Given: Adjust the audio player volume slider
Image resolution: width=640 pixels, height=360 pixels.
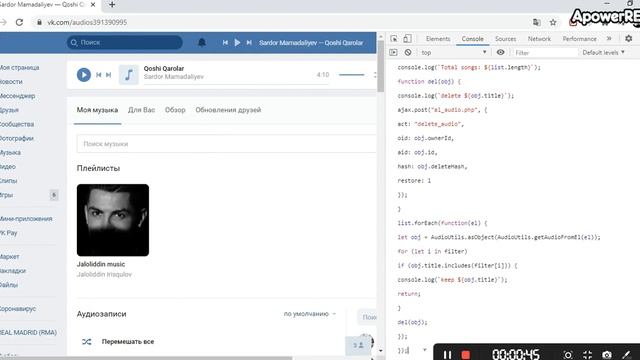Looking at the screenshot, I should coord(351,75).
